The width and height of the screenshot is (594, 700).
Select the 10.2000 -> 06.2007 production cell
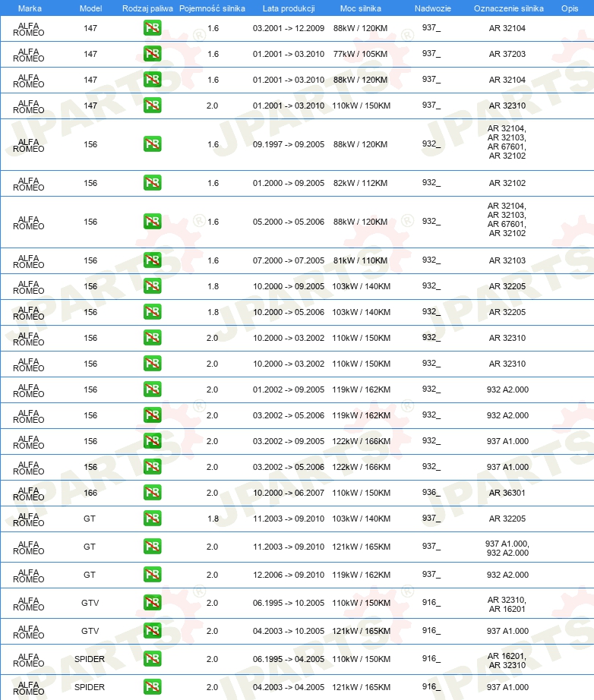(x=289, y=493)
